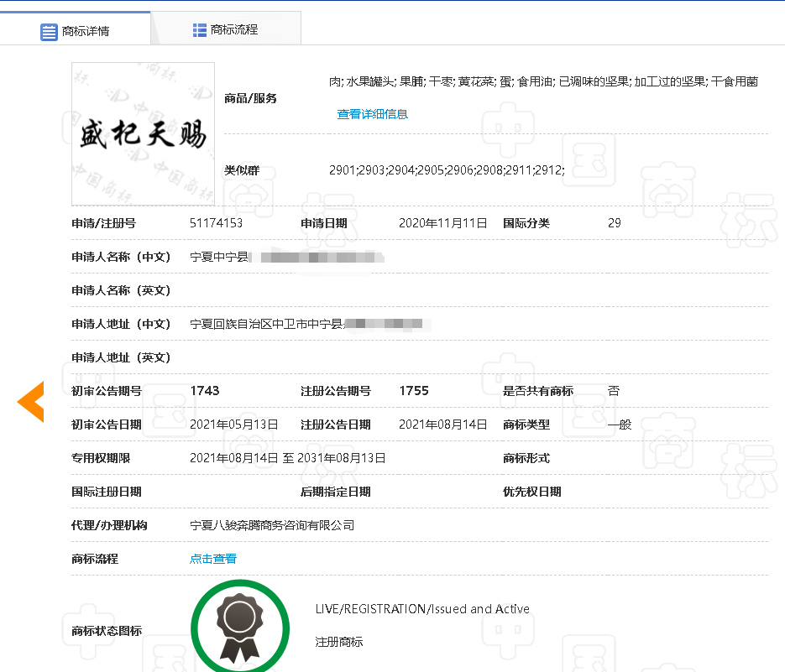
Task: Select registration announcement issue number 1755
Action: (414, 391)
